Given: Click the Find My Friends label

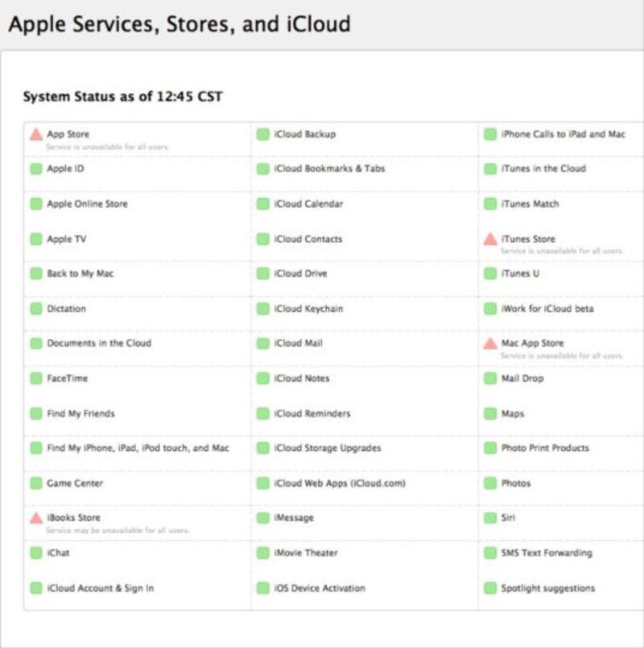Looking at the screenshot, I should (x=80, y=414).
